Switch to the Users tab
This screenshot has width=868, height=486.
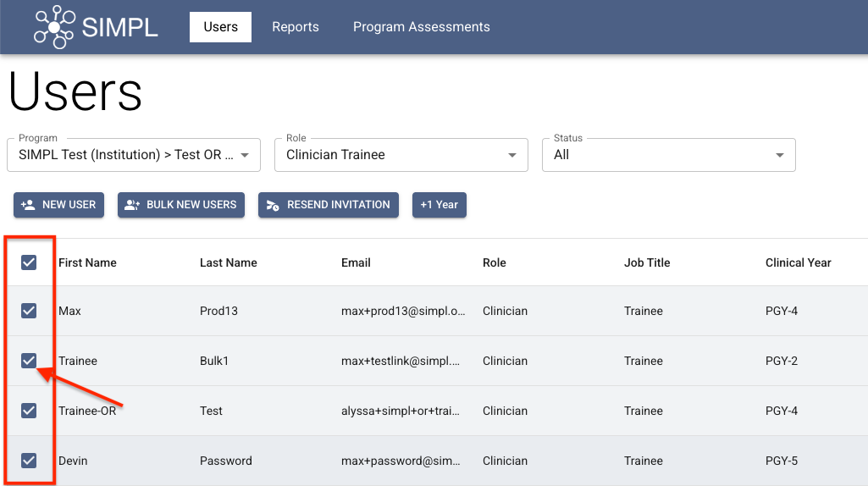tap(220, 27)
